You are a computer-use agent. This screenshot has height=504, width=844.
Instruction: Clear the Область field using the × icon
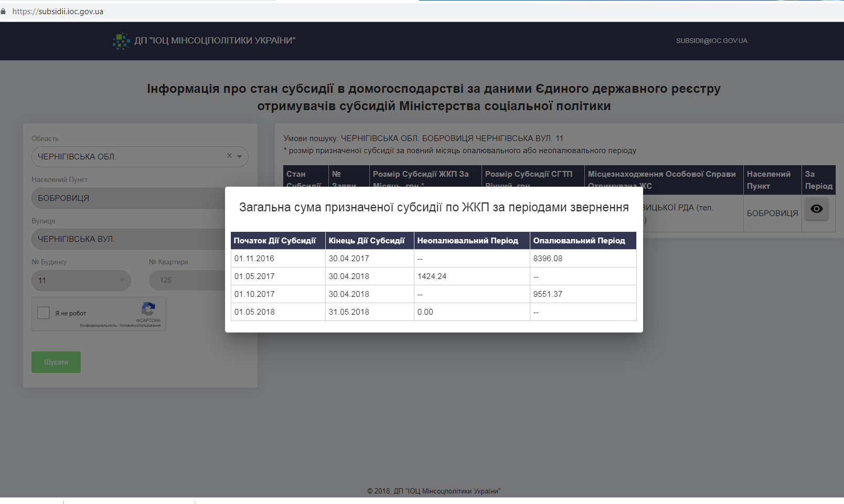point(229,156)
